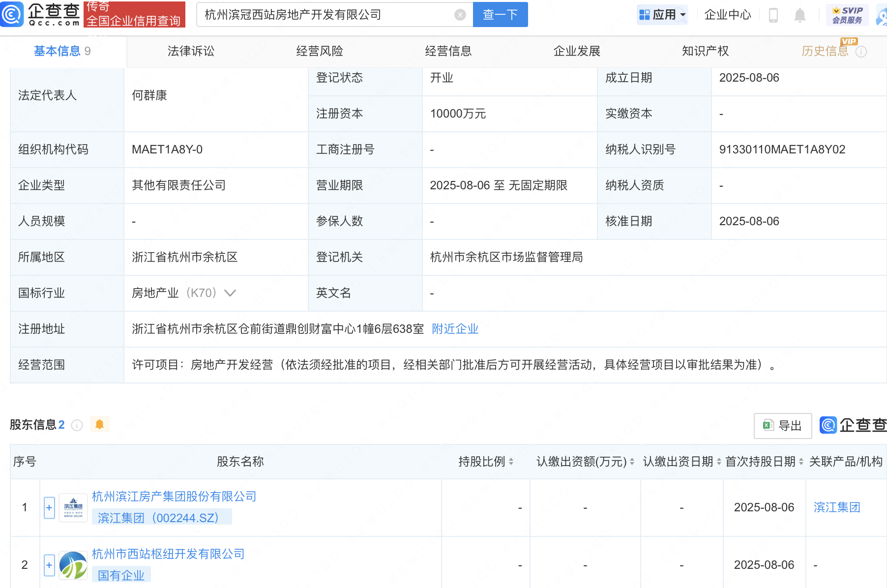Click the registered address text
The width and height of the screenshot is (887, 588).
coord(278,329)
